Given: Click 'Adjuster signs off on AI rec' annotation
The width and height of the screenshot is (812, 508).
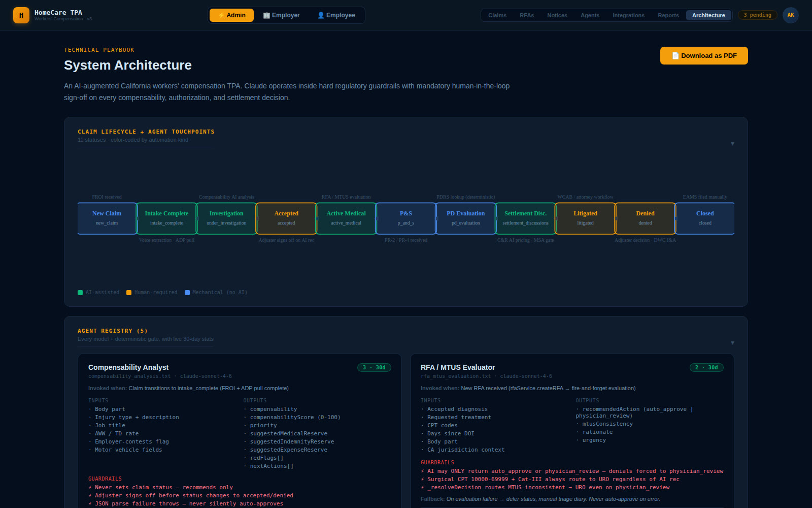Looking at the screenshot, I should point(286,240).
